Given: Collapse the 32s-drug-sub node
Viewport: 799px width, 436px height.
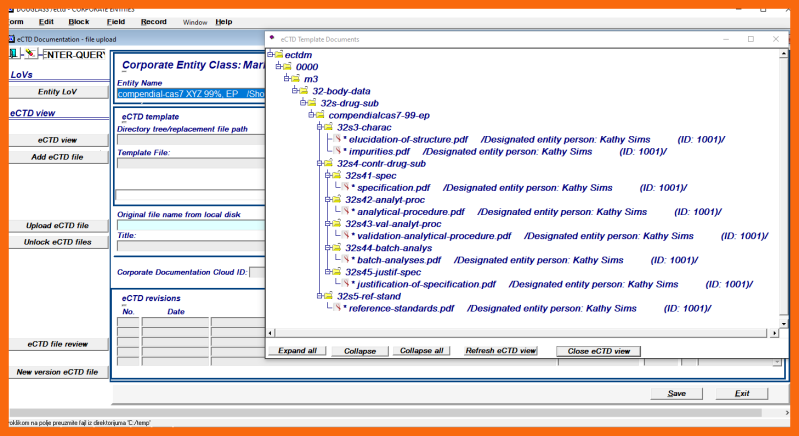Looking at the screenshot, I should (303, 102).
